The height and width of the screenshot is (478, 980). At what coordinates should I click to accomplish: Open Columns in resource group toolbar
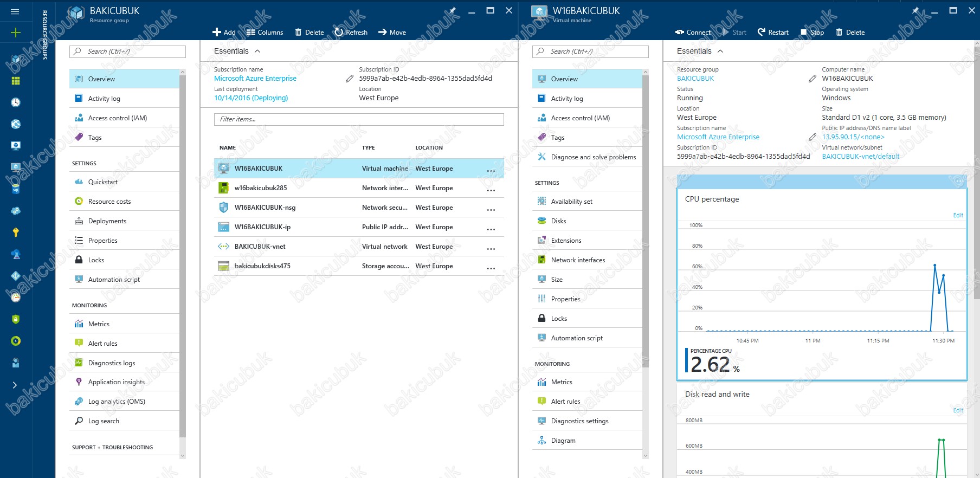265,33
